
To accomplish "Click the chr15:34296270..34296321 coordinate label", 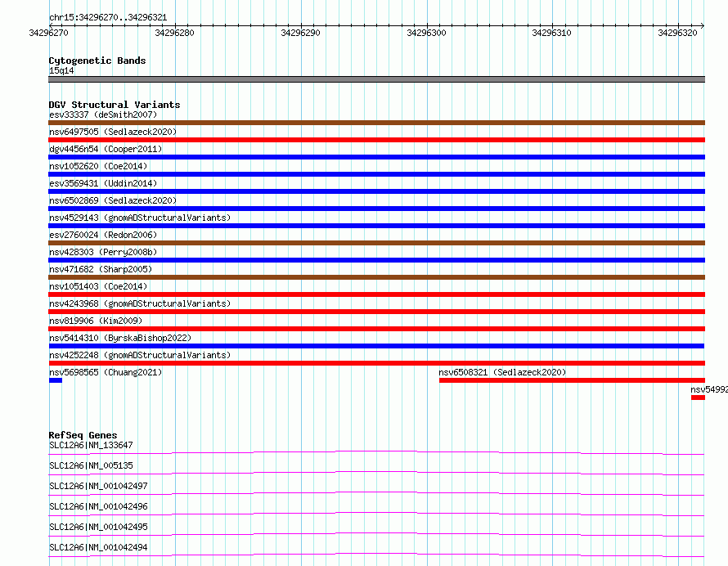I will (108, 18).
